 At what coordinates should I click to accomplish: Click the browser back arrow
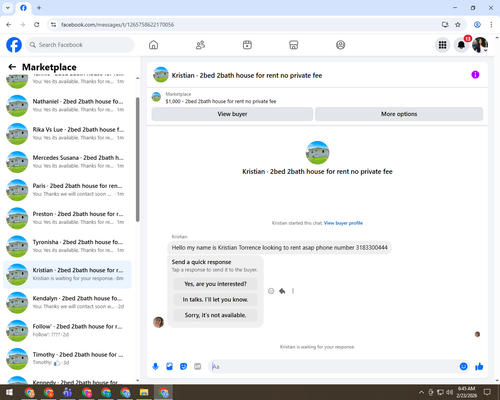[9, 25]
